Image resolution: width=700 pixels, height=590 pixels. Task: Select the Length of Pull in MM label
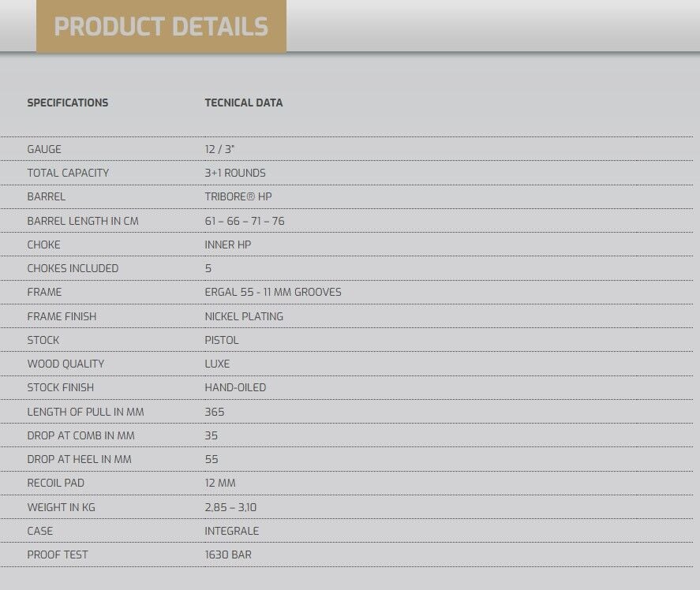tap(85, 412)
